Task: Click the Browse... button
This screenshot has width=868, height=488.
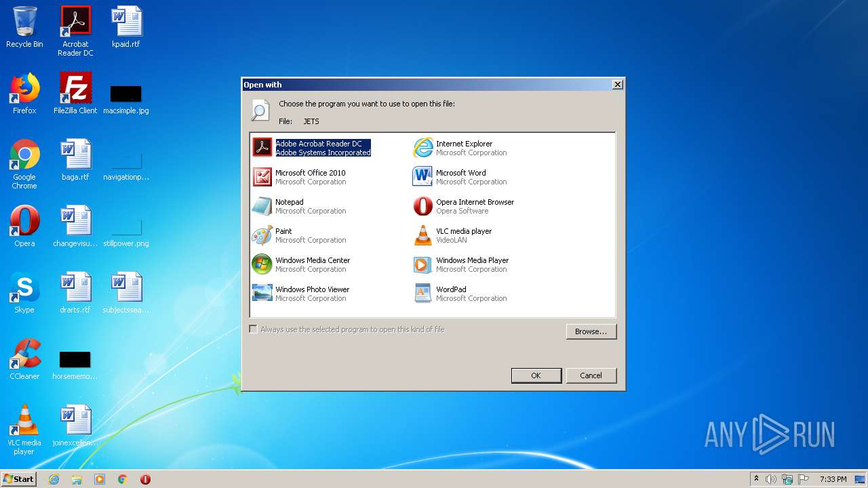Action: point(591,331)
